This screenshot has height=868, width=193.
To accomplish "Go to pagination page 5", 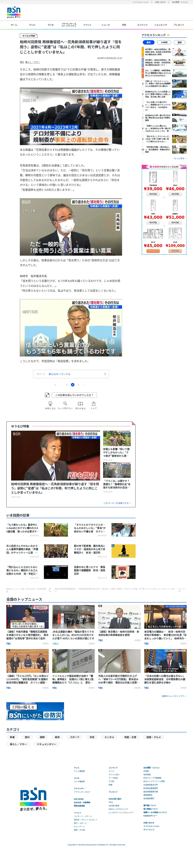I will tap(79, 384).
